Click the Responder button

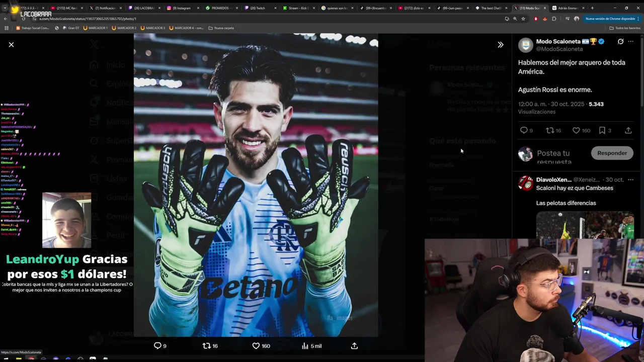612,153
